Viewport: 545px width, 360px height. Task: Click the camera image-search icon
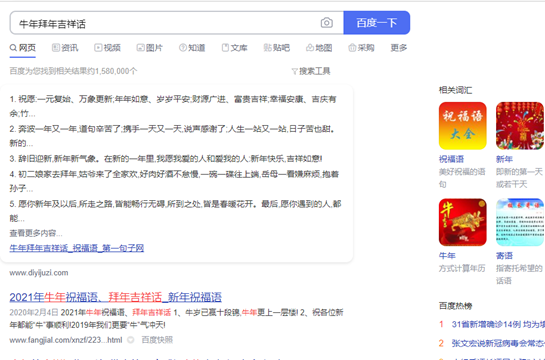pos(326,23)
